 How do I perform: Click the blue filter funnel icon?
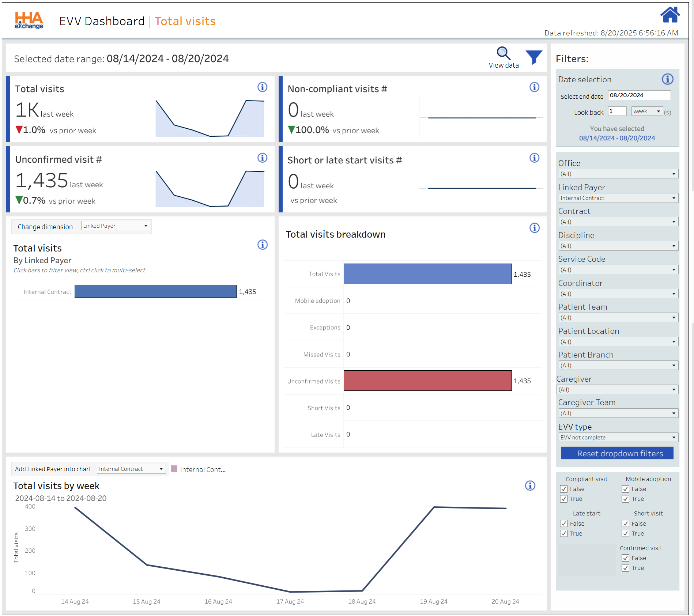(533, 57)
